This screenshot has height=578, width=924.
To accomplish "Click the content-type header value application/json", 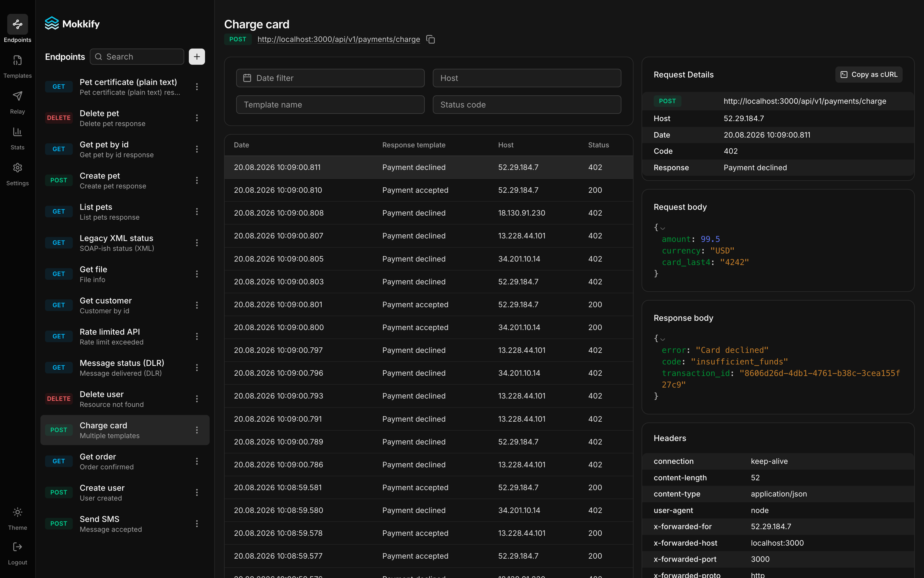I will 778,494.
